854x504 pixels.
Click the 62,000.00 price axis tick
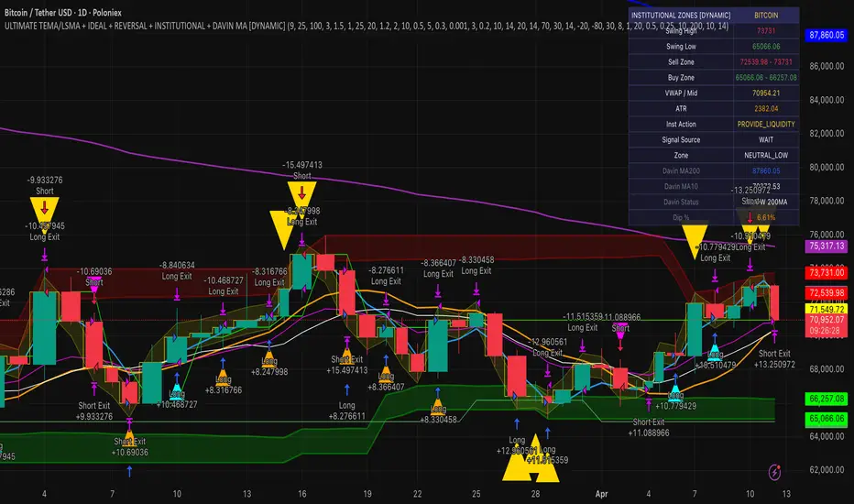point(827,470)
